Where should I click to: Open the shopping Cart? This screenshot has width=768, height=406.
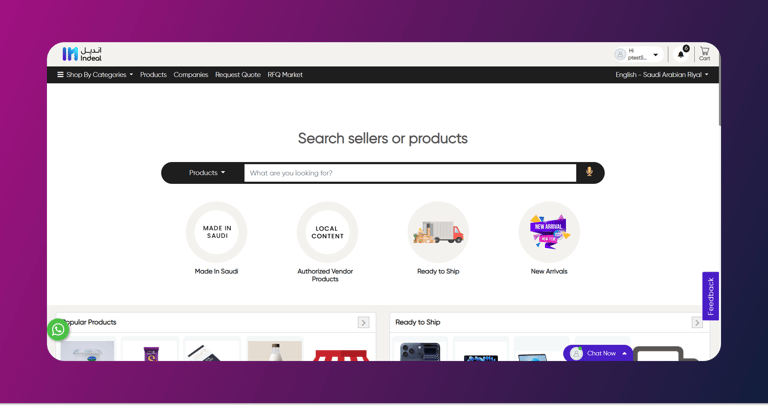click(x=704, y=54)
